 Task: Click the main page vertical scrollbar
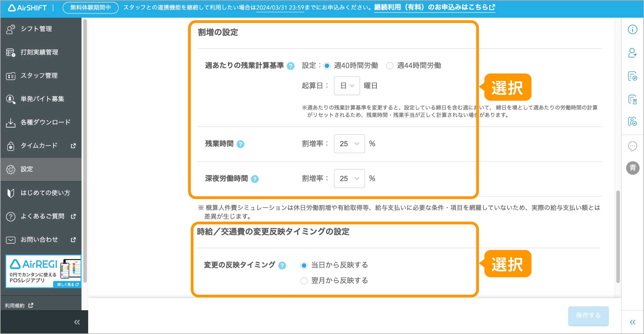[618, 236]
